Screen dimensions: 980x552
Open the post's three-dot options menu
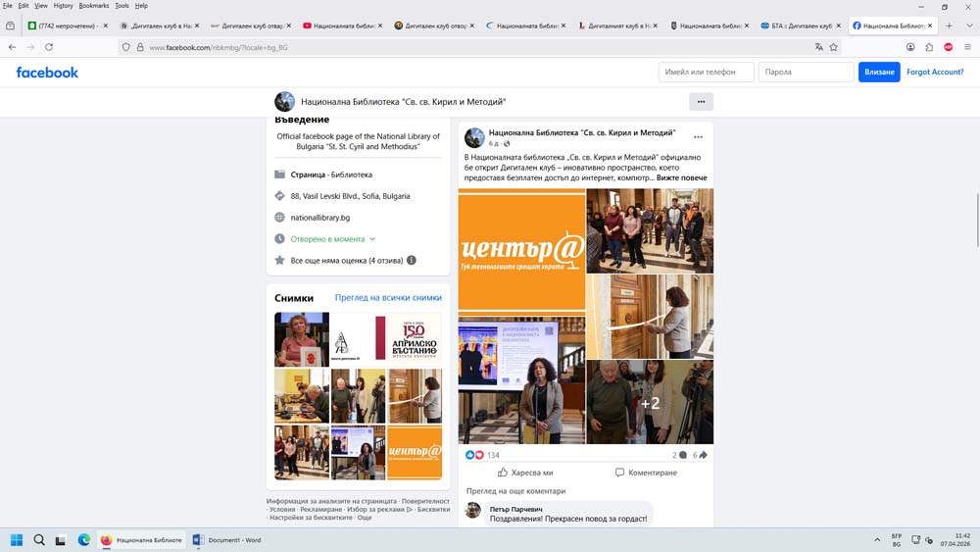pos(698,137)
